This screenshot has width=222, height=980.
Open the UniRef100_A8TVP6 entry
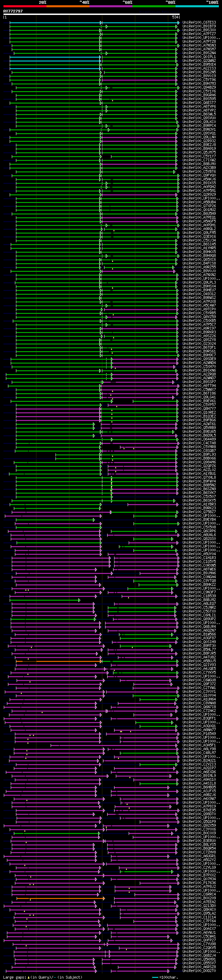[199, 106]
